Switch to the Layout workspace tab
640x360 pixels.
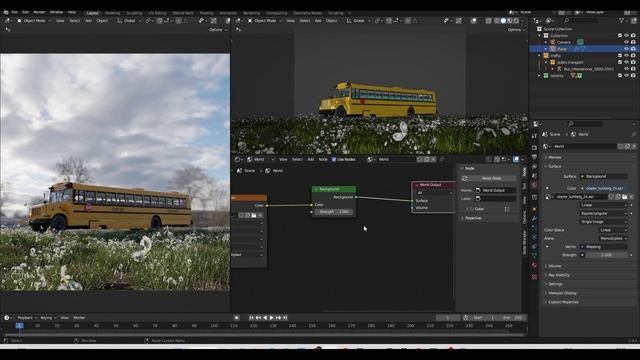click(93, 13)
